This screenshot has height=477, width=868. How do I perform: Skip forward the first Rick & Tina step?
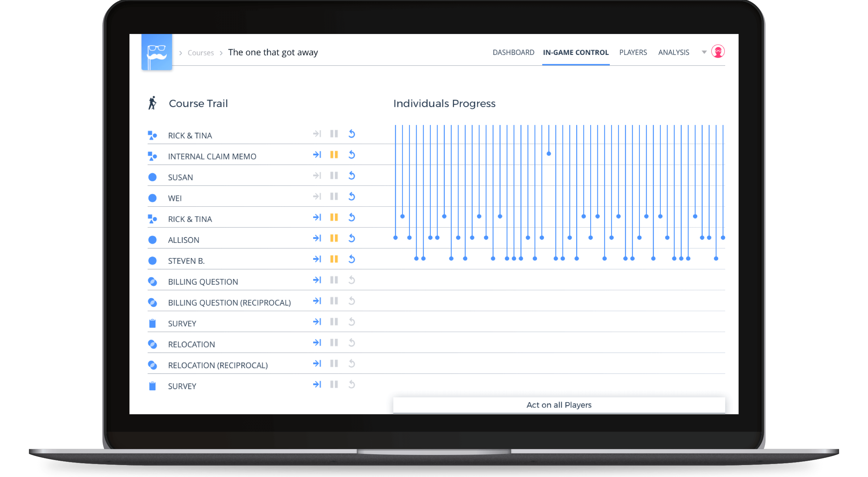pyautogui.click(x=317, y=134)
